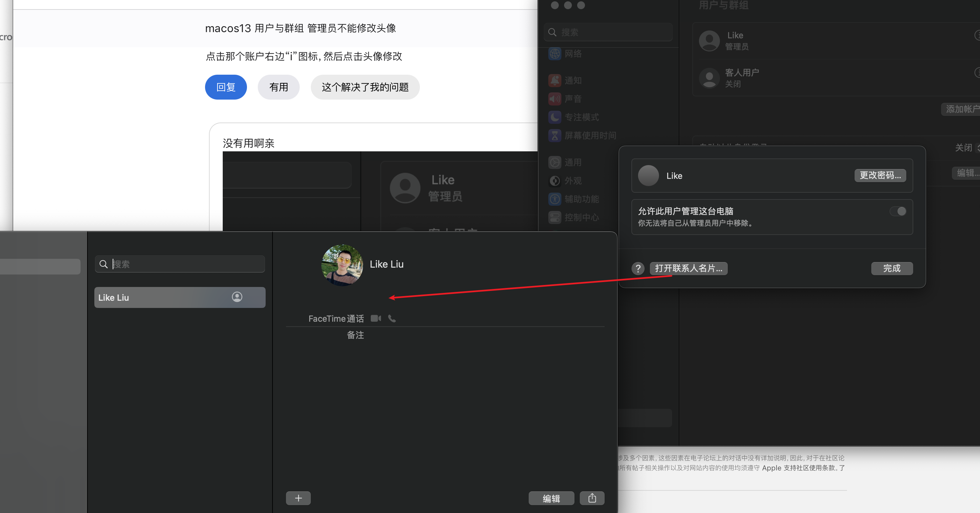Click Open Contacts Card button
This screenshot has width=980, height=513.
[x=688, y=269]
